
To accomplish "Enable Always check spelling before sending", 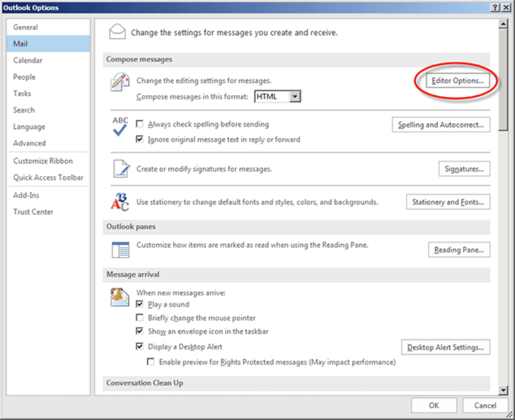I will (139, 124).
